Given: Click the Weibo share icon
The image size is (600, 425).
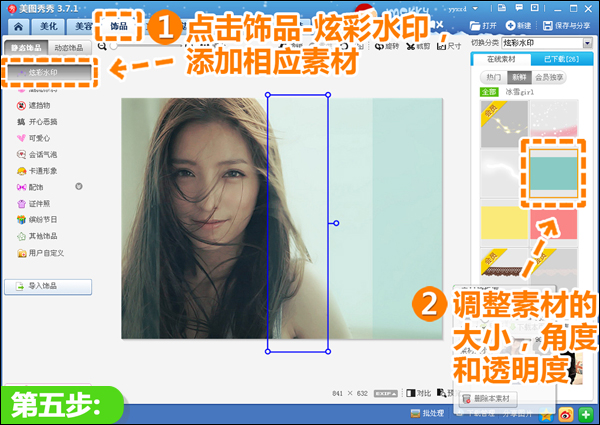Looking at the screenshot, I should point(566,414).
